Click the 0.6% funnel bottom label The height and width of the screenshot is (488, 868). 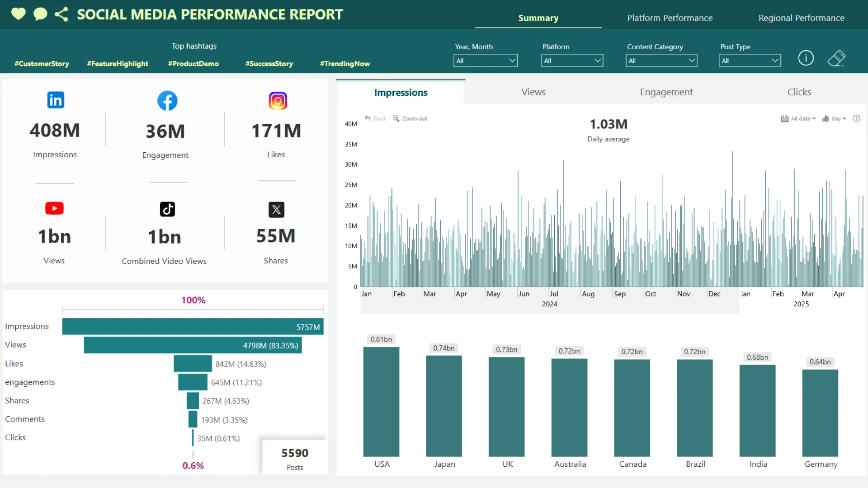[193, 465]
